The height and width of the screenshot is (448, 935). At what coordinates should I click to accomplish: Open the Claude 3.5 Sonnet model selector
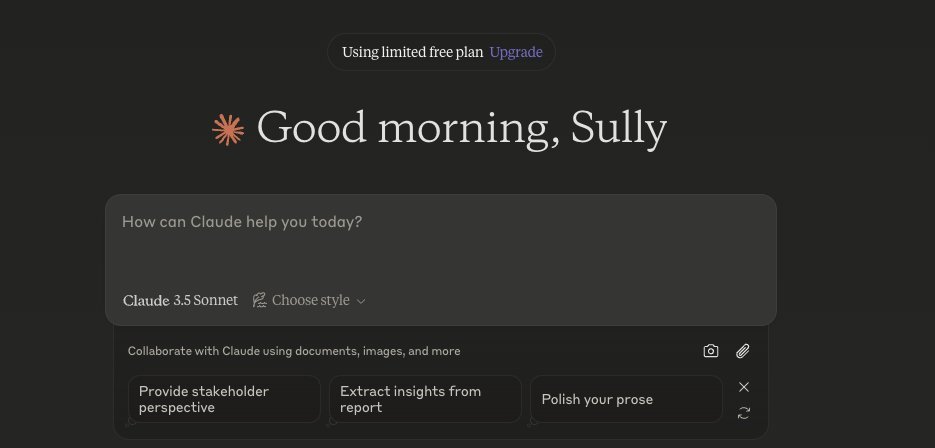click(180, 300)
